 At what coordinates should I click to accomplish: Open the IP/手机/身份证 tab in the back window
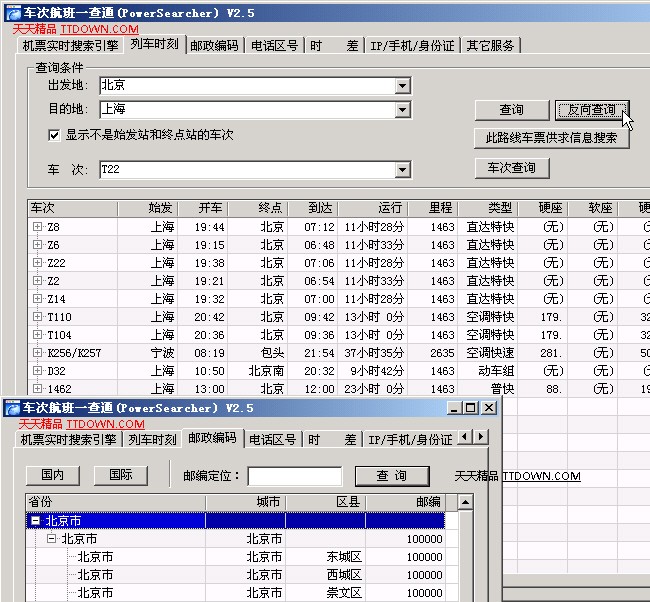(412, 45)
